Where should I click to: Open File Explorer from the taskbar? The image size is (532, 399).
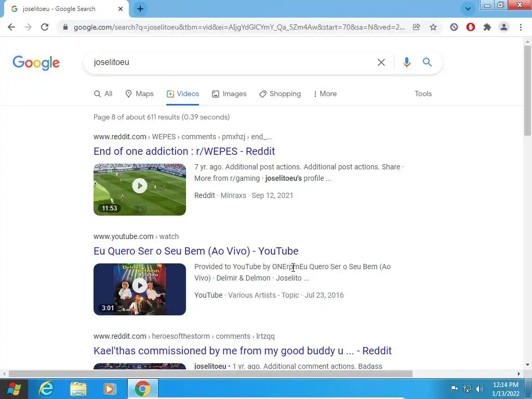[x=78, y=389]
